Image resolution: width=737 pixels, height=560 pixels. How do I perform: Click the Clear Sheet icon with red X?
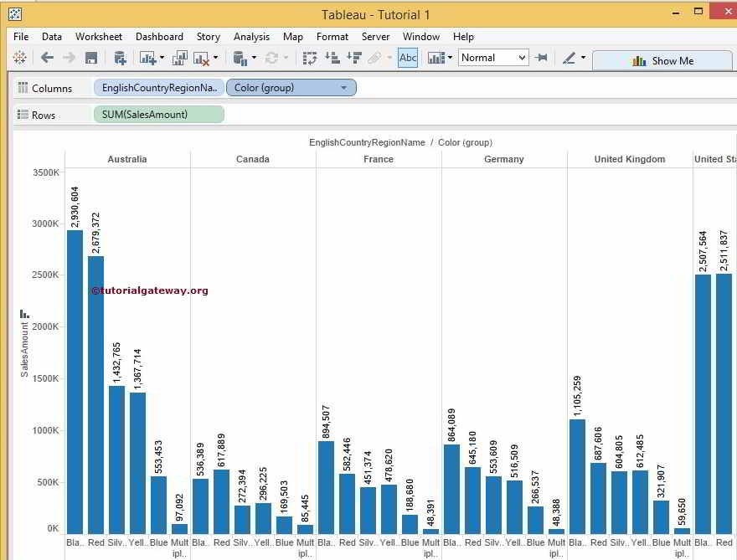201,58
